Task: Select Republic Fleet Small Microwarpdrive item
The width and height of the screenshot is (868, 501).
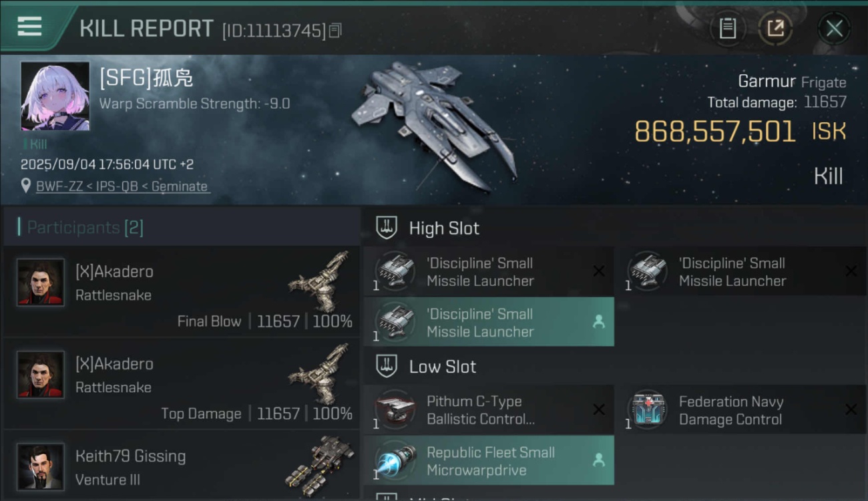Action: pyautogui.click(x=489, y=460)
